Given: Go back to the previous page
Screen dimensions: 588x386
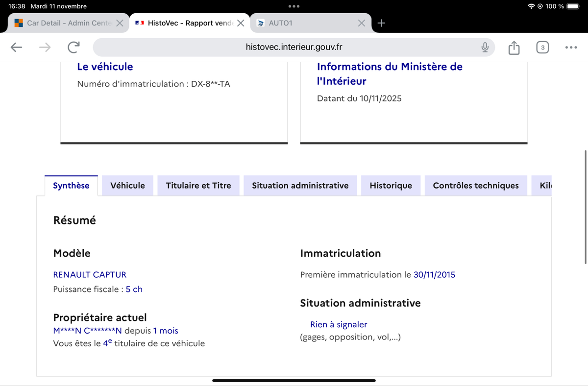Looking at the screenshot, I should 16,47.
